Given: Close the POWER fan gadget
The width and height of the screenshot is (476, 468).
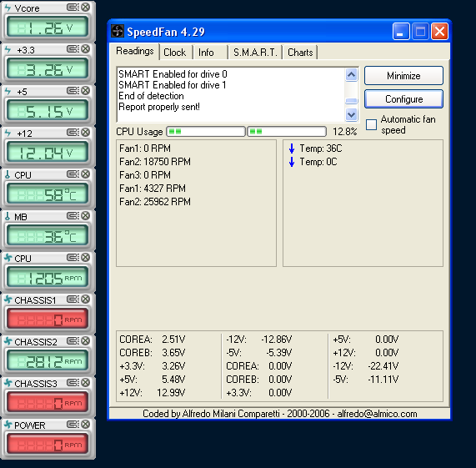Looking at the screenshot, I should click(86, 424).
